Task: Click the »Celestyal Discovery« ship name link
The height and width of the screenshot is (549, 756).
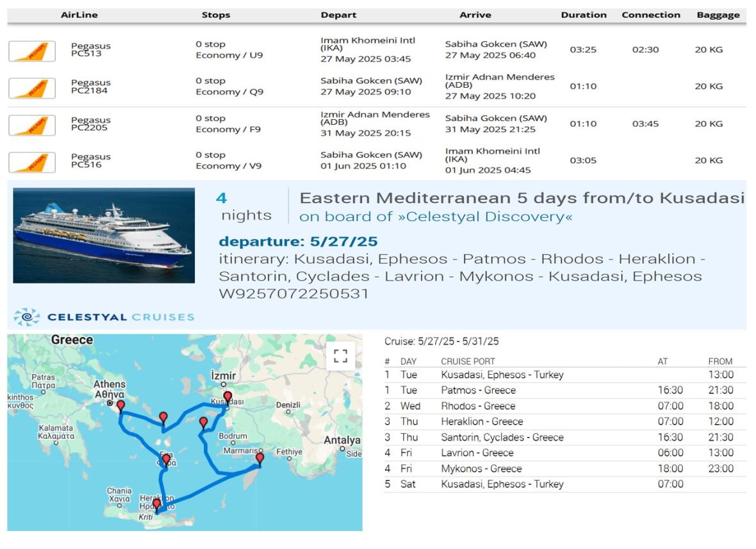Action: [436, 217]
